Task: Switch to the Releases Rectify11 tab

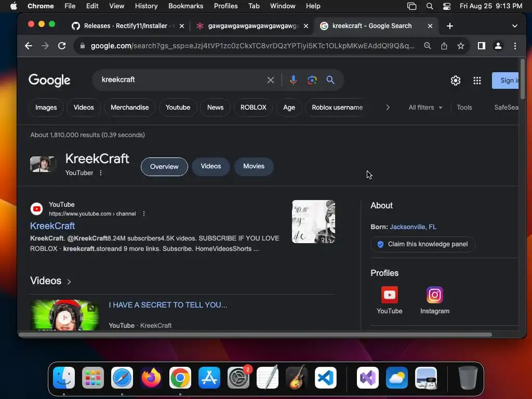Action: tap(126, 26)
